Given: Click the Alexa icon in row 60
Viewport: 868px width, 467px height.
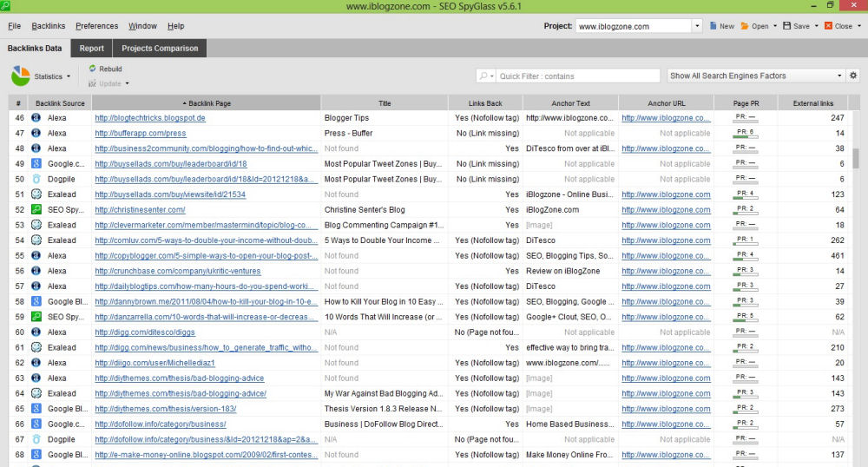Looking at the screenshot, I should [x=36, y=332].
